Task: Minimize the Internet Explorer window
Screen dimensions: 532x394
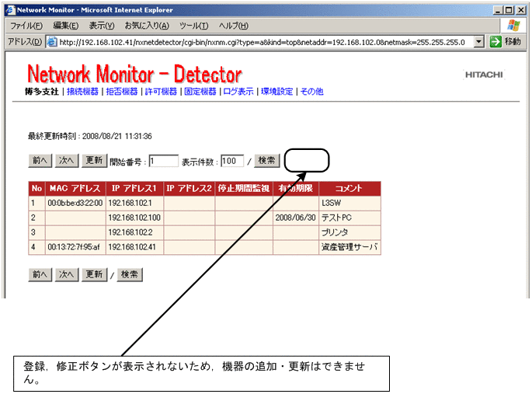Action: point(498,10)
